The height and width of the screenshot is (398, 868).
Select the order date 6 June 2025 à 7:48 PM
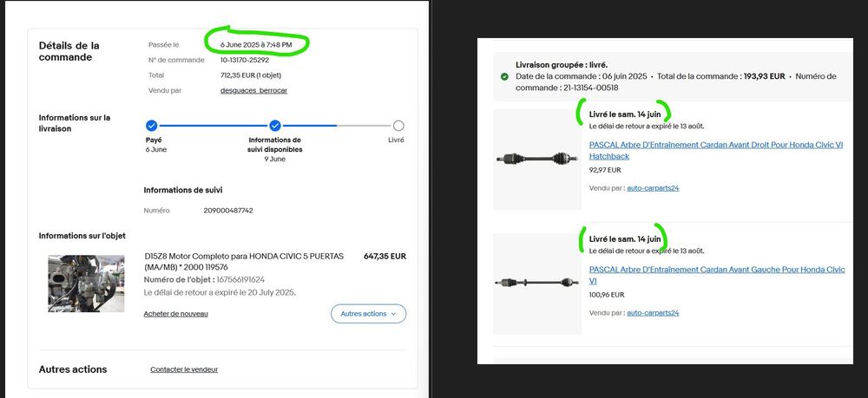tap(256, 45)
